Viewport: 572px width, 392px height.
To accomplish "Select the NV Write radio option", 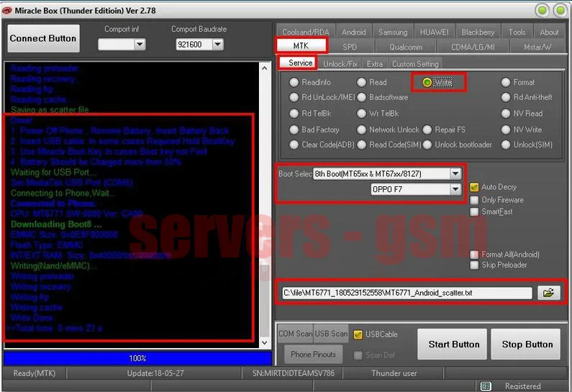I will [x=506, y=129].
